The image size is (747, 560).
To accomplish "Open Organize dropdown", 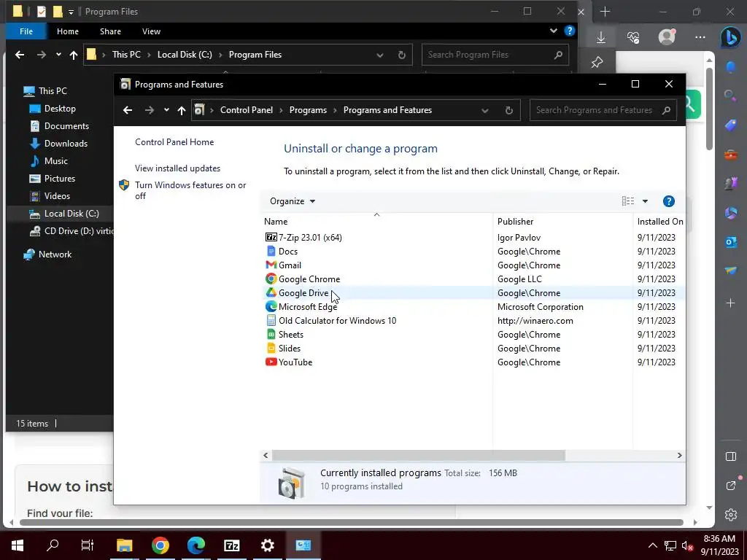I will [293, 201].
